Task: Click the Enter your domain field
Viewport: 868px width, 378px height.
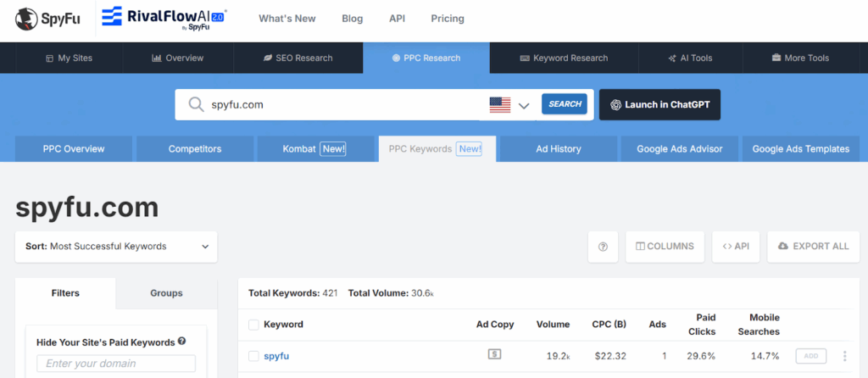Action: click(x=115, y=364)
